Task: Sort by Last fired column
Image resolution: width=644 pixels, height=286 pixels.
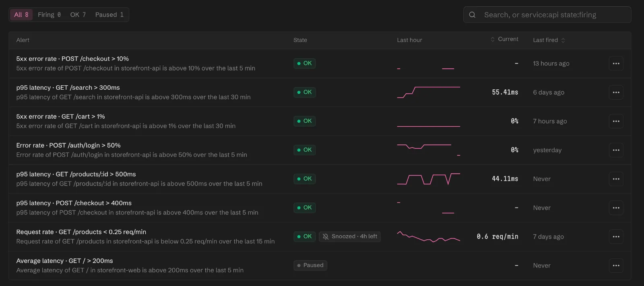Action: (549, 40)
